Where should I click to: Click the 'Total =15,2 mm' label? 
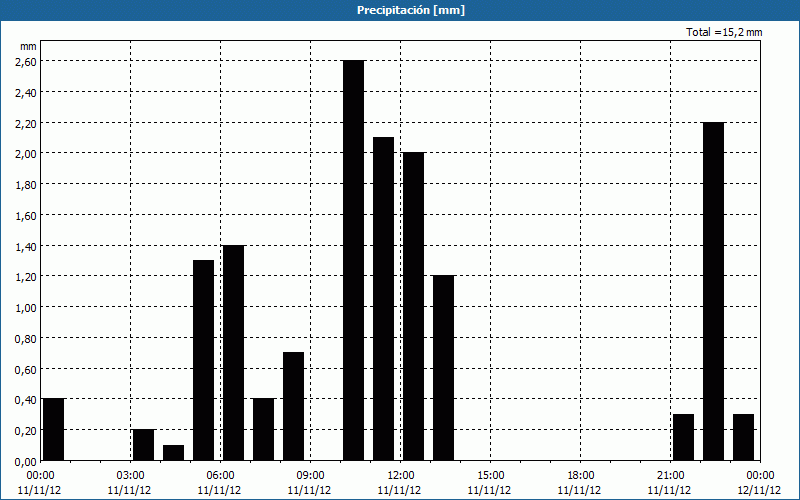pyautogui.click(x=724, y=32)
